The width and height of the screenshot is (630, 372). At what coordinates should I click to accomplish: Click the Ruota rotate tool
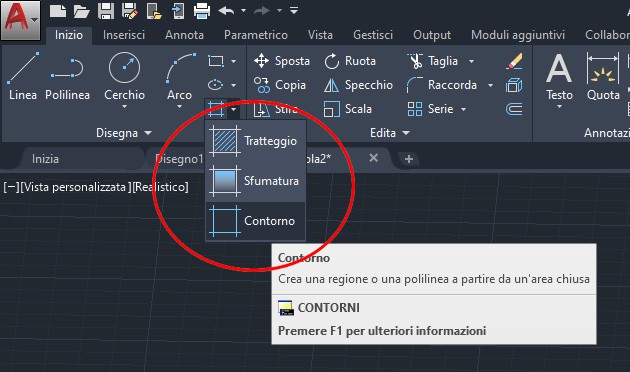click(x=350, y=61)
